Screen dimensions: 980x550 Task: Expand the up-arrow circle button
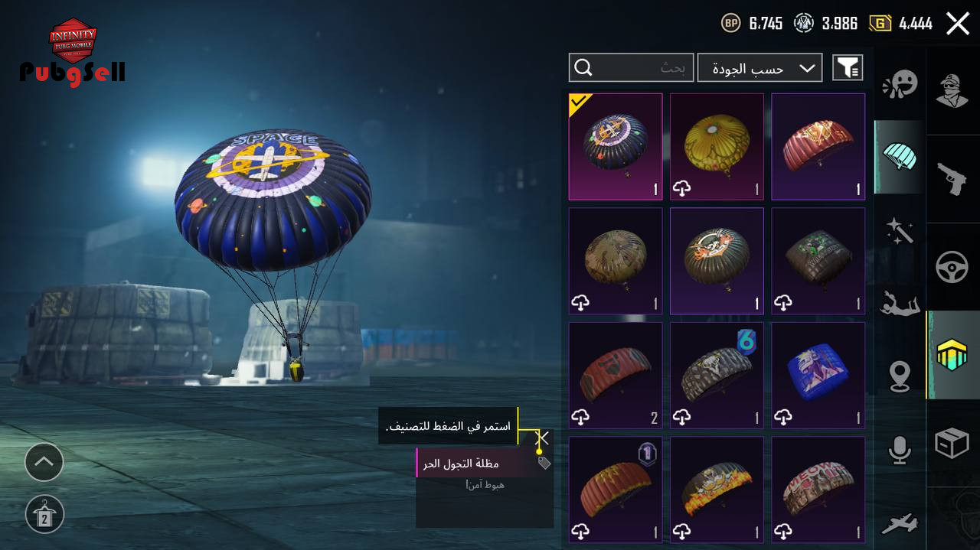[x=44, y=462]
